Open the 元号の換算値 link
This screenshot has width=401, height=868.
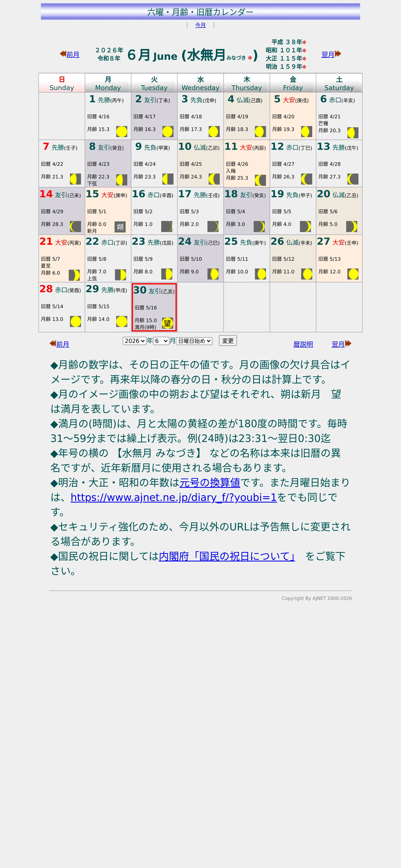click(x=210, y=482)
